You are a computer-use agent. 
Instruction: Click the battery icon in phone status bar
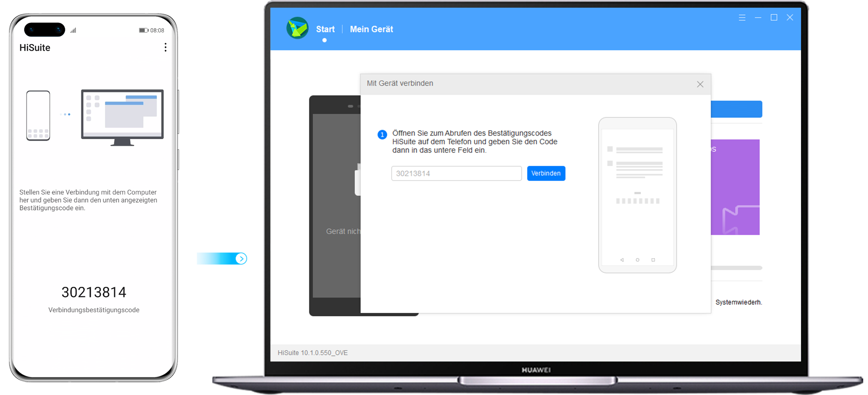pos(144,30)
